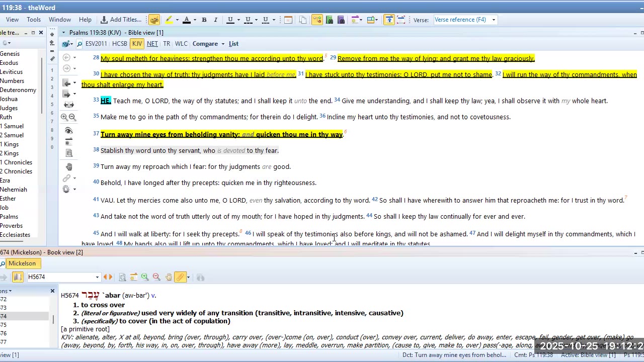Click the red-bracket fit-window icon
This screenshot has width=644, height=362.
click(401, 20)
